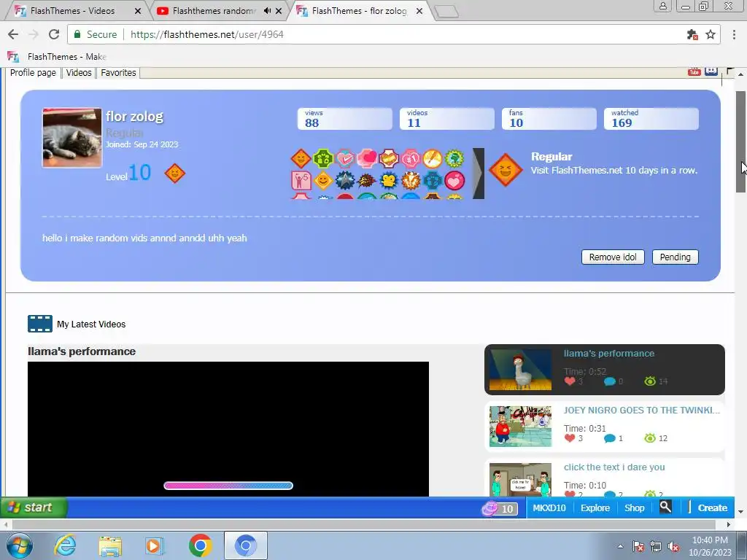
Task: Go back with the browser back arrow
Action: tap(13, 34)
